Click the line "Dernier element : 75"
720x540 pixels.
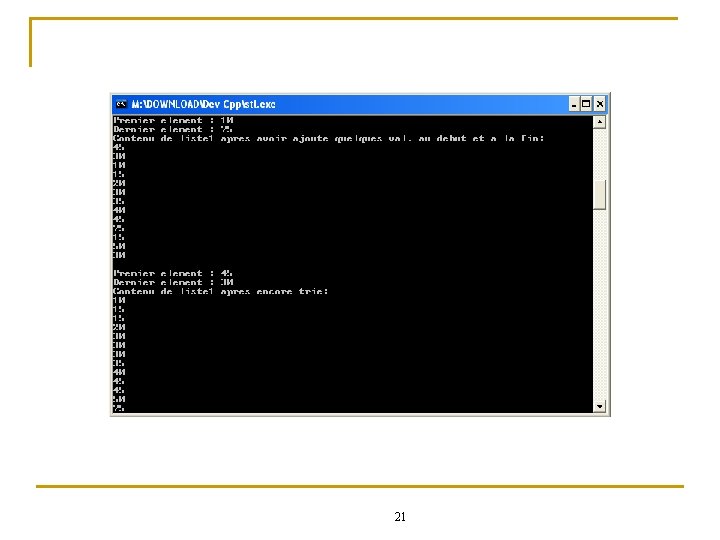[173, 129]
